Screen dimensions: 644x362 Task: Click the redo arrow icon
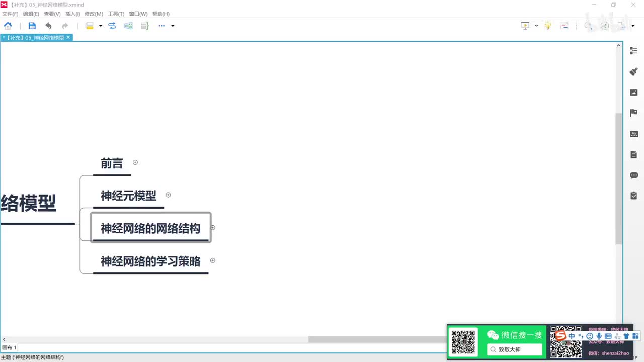click(65, 26)
